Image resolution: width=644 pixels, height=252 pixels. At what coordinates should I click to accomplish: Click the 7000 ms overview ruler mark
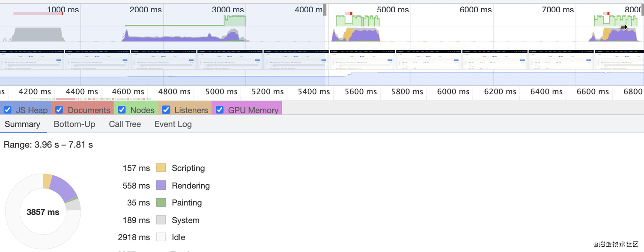[x=558, y=9]
